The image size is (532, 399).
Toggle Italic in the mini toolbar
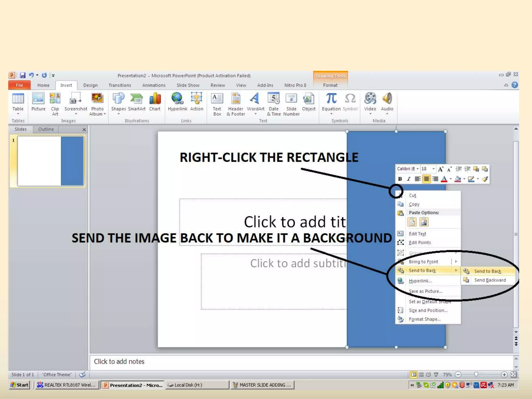pos(409,179)
